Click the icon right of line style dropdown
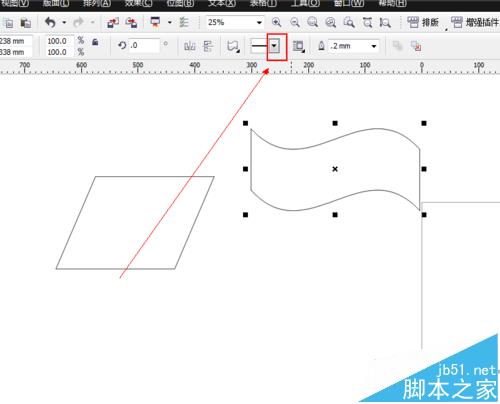This screenshot has width=500, height=404. [x=298, y=46]
